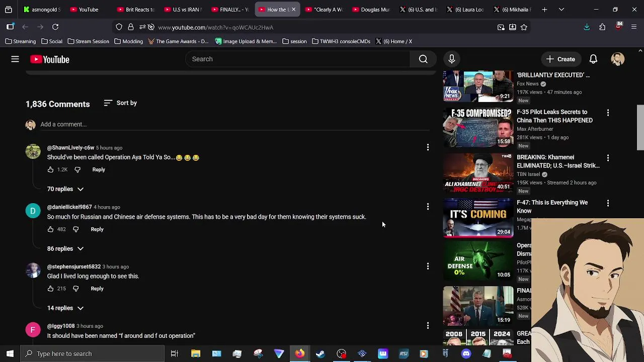
Task: Like daniellickel9867's comment
Action: pos(50,229)
